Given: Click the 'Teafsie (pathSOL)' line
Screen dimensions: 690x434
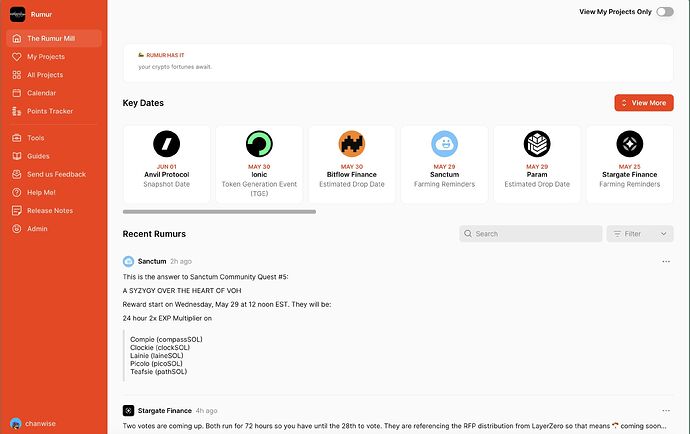Looking at the screenshot, I should 158,371.
